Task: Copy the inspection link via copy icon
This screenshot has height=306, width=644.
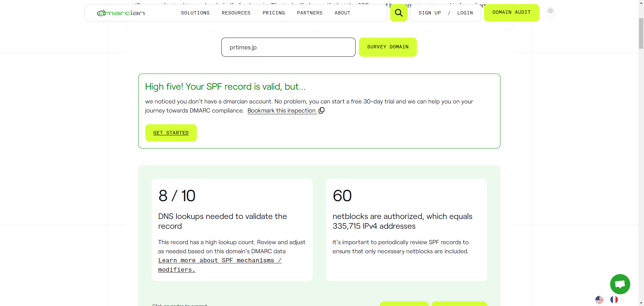Action: click(321, 111)
